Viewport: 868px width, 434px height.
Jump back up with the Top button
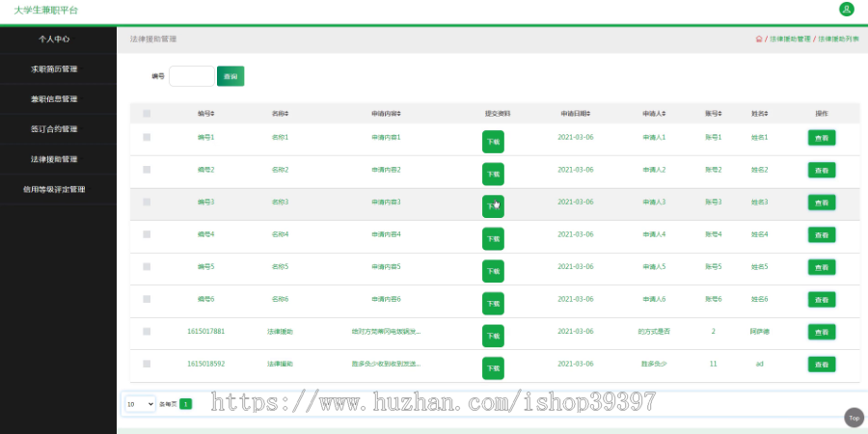pos(854,418)
